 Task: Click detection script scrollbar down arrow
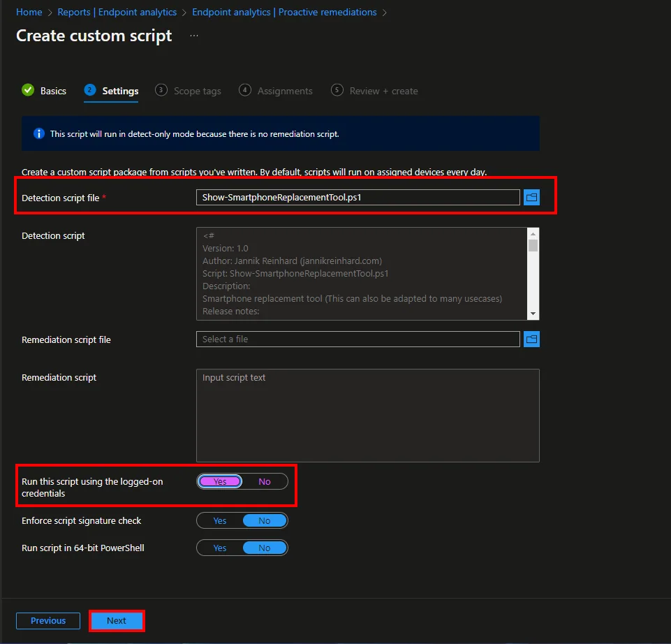pyautogui.click(x=533, y=314)
